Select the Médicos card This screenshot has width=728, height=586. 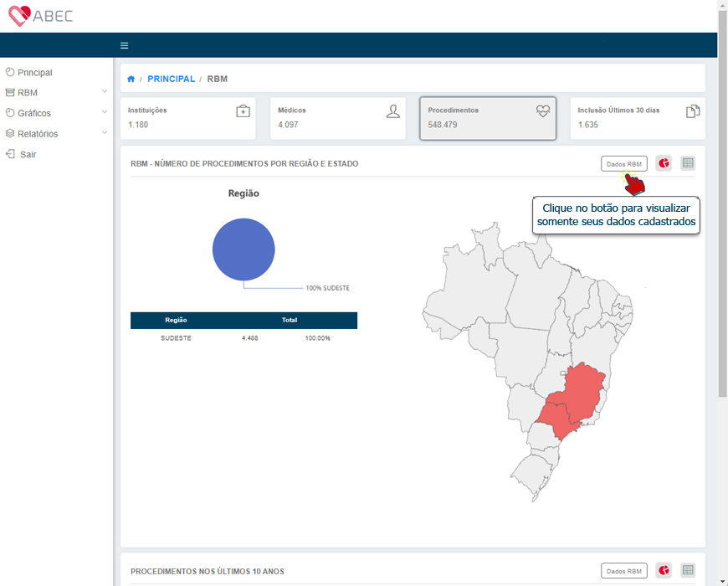coord(338,118)
